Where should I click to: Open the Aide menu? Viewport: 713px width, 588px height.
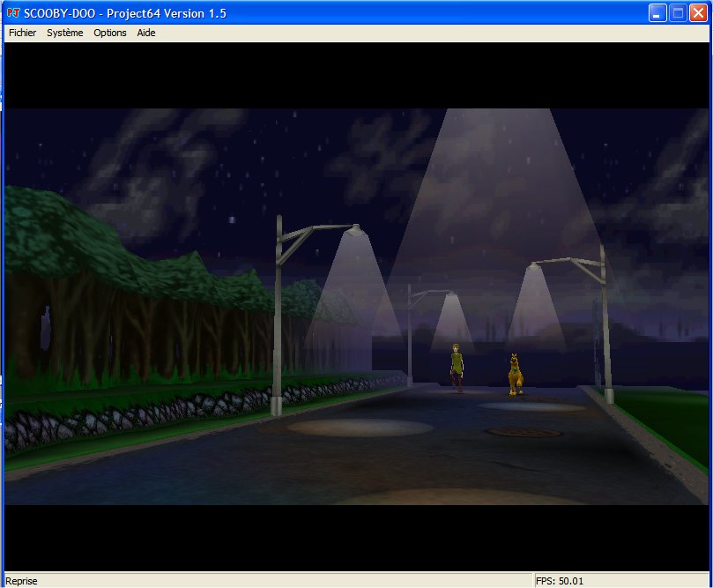click(x=146, y=33)
